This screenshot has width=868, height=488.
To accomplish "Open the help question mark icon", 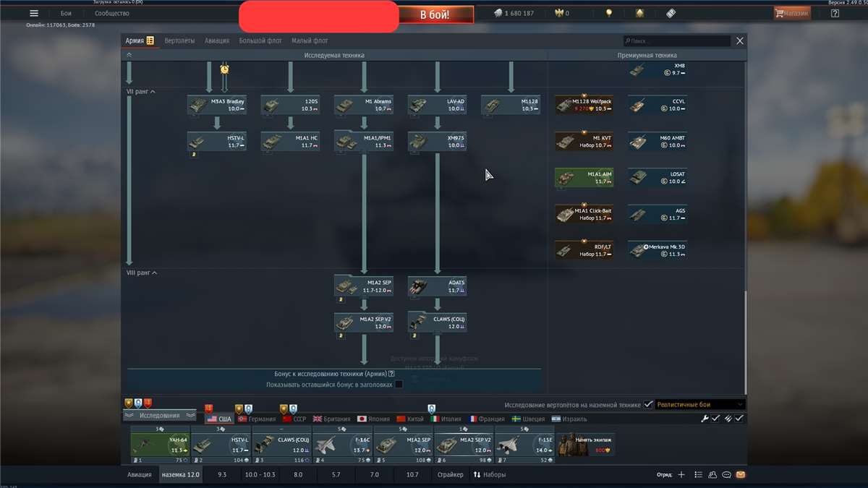I will pyautogui.click(x=835, y=13).
